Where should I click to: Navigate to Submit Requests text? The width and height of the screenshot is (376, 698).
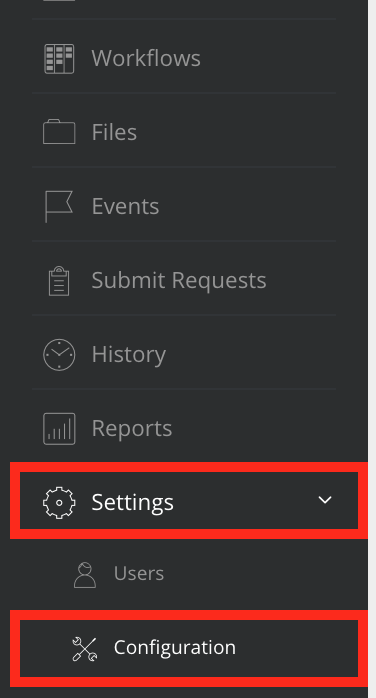click(x=179, y=280)
